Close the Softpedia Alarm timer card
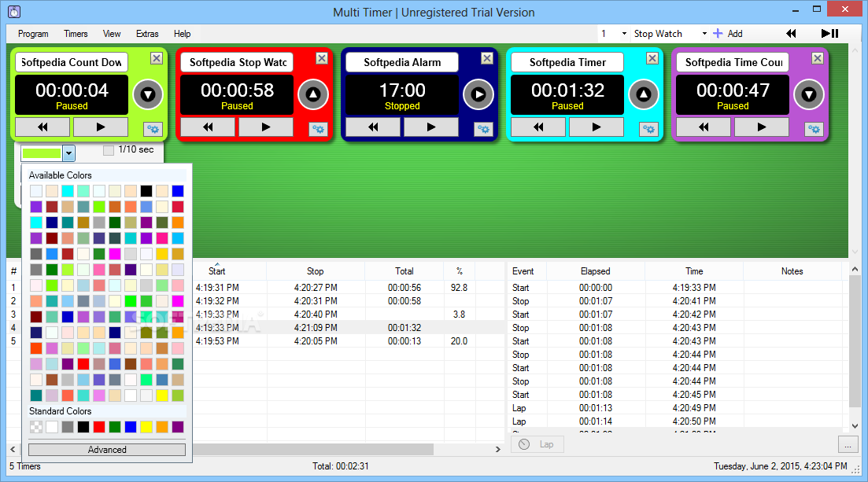 [487, 58]
